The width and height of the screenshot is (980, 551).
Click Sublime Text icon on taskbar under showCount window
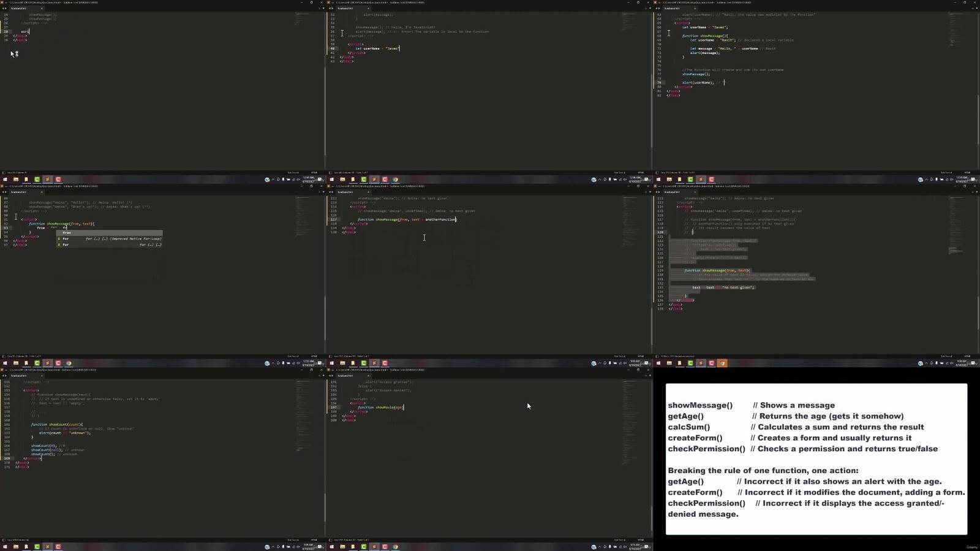click(x=47, y=547)
